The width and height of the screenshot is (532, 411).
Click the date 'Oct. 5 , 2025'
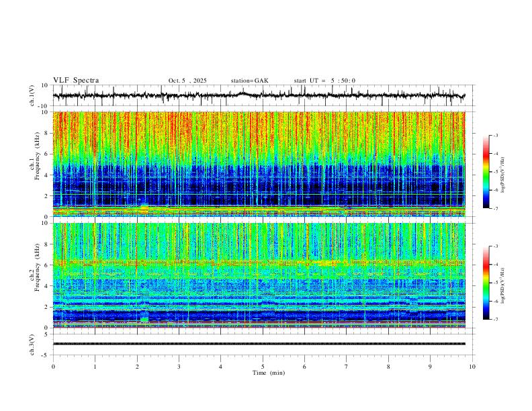point(187,81)
